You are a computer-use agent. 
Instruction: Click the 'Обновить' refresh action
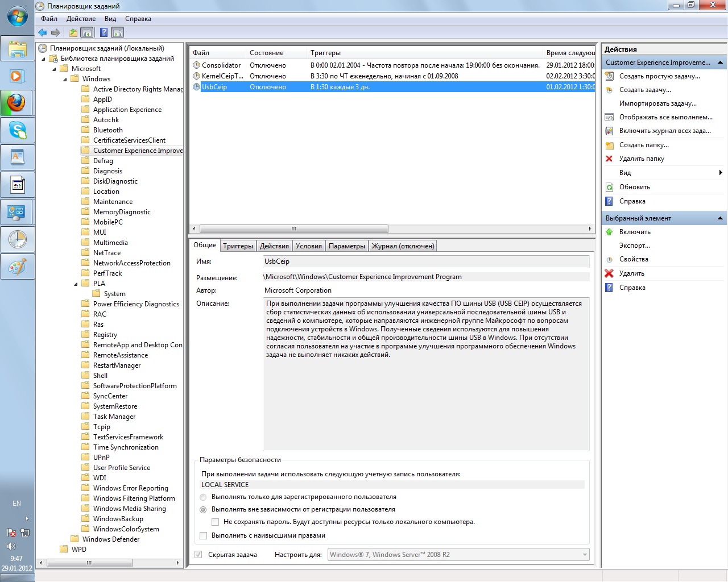tap(635, 187)
